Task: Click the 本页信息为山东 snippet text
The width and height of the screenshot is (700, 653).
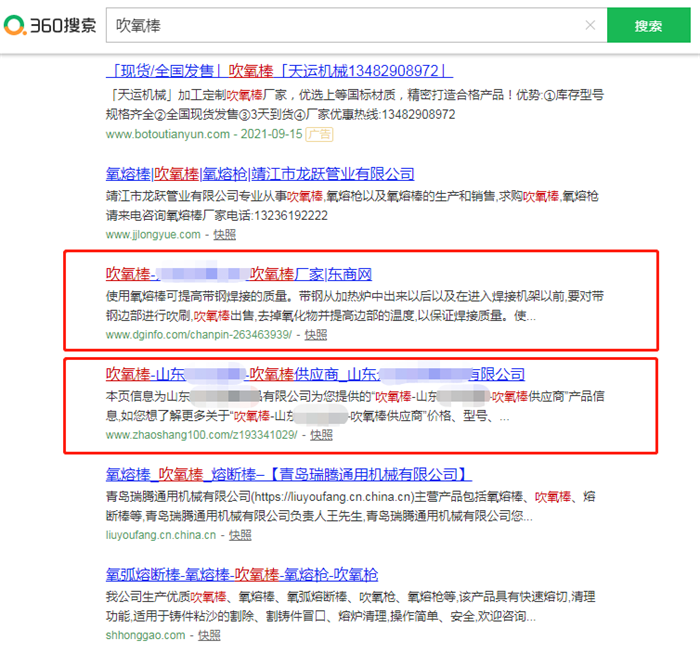Action: 355,406
